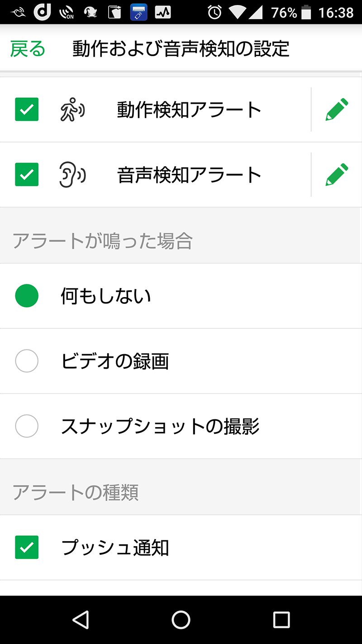Tap the 音声検知アラート label text
The height and width of the screenshot is (644, 362).
coord(189,175)
